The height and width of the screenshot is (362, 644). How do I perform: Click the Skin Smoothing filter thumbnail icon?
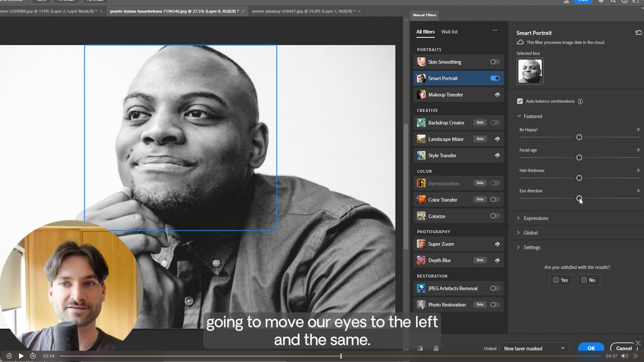[421, 62]
